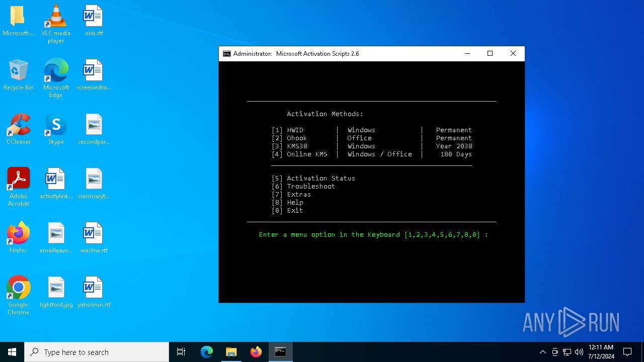Open console window system menu icon
The width and height of the screenshot is (644, 362).
click(x=227, y=54)
